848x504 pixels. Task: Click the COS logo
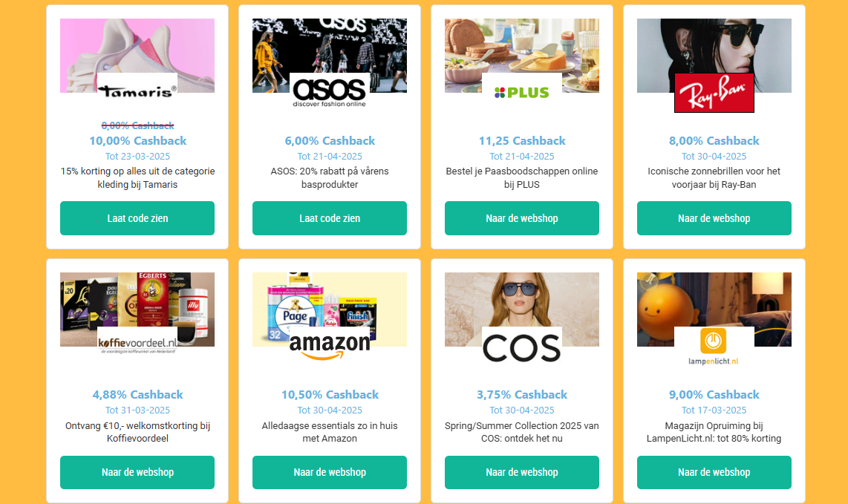[x=522, y=344]
